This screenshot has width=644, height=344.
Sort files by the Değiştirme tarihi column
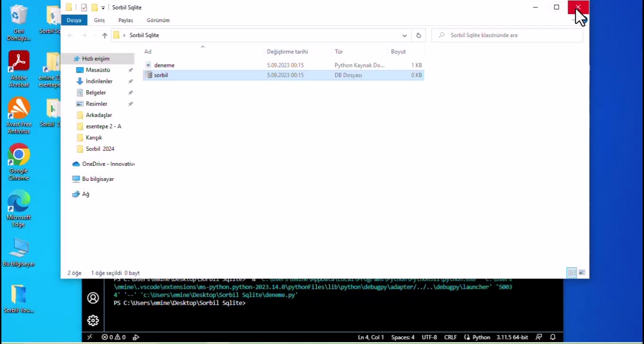point(287,52)
